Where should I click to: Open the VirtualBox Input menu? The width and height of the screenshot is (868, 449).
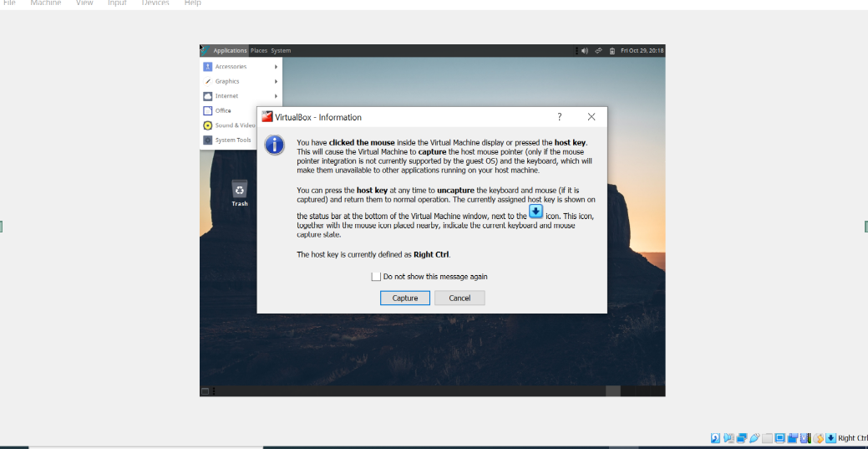(x=117, y=3)
